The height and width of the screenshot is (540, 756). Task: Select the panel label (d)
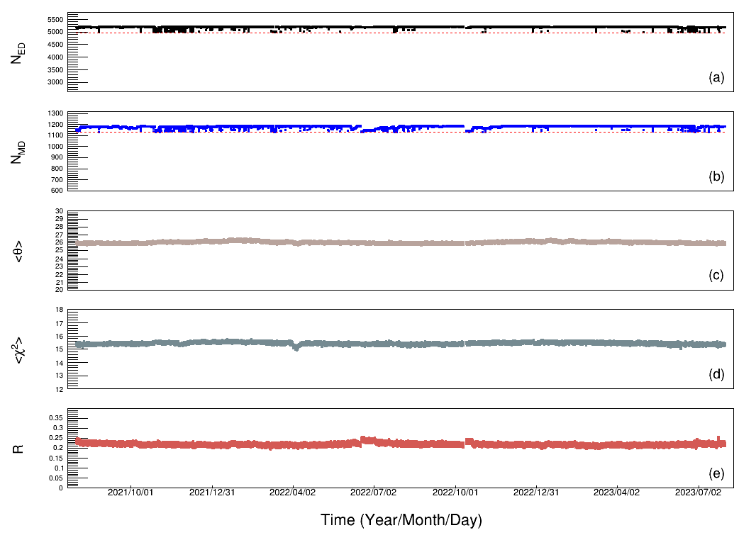click(716, 374)
